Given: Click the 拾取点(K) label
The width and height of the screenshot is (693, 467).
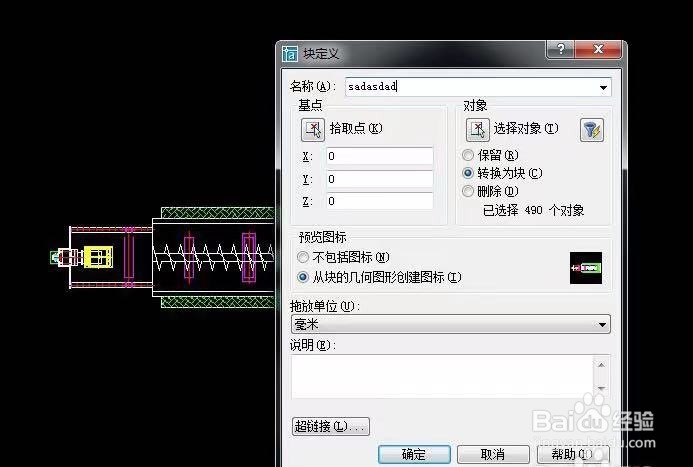Looking at the screenshot, I should tap(356, 129).
